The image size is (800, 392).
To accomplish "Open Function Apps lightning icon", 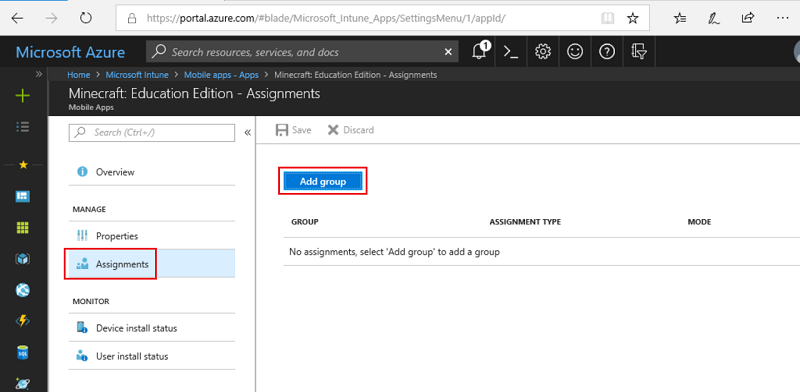I will click(x=23, y=321).
